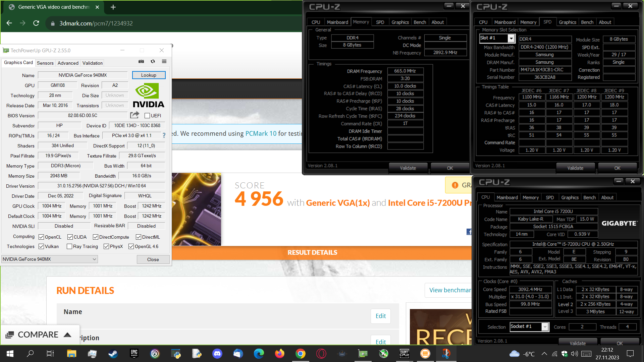644x362 pixels.
Task: Click Edit next to Name
Action: 381,316
